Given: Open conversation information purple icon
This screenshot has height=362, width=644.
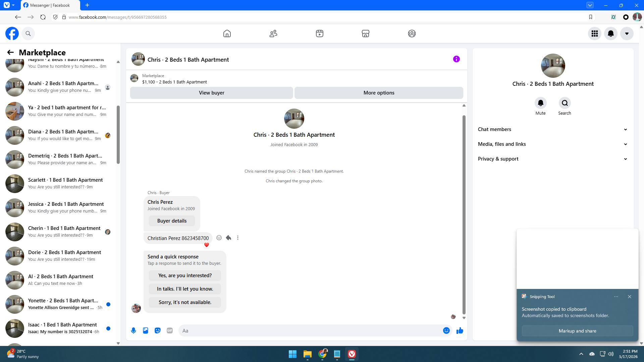Looking at the screenshot, I should (x=457, y=59).
